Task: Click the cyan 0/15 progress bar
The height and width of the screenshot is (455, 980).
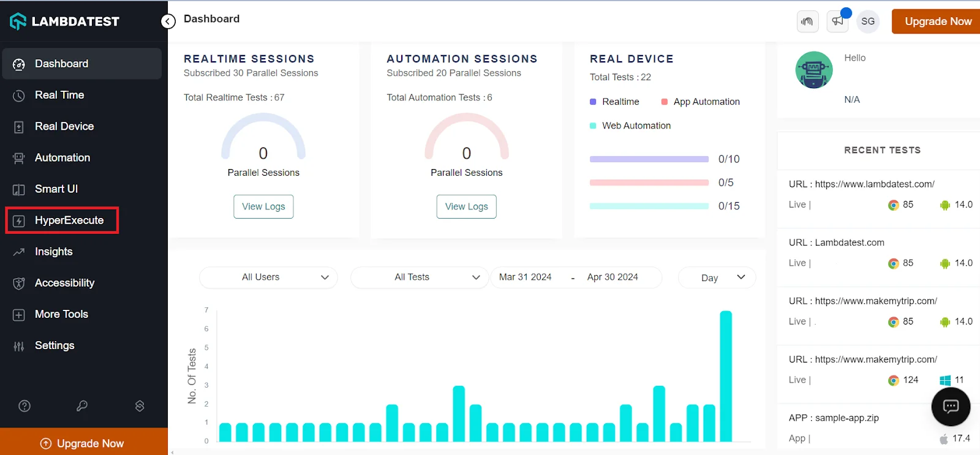Action: [649, 206]
